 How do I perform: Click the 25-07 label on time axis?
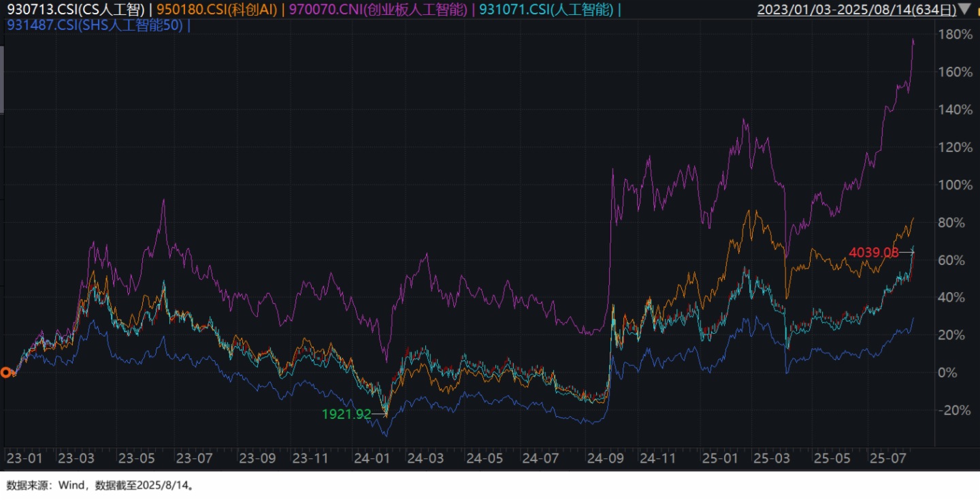[886, 458]
